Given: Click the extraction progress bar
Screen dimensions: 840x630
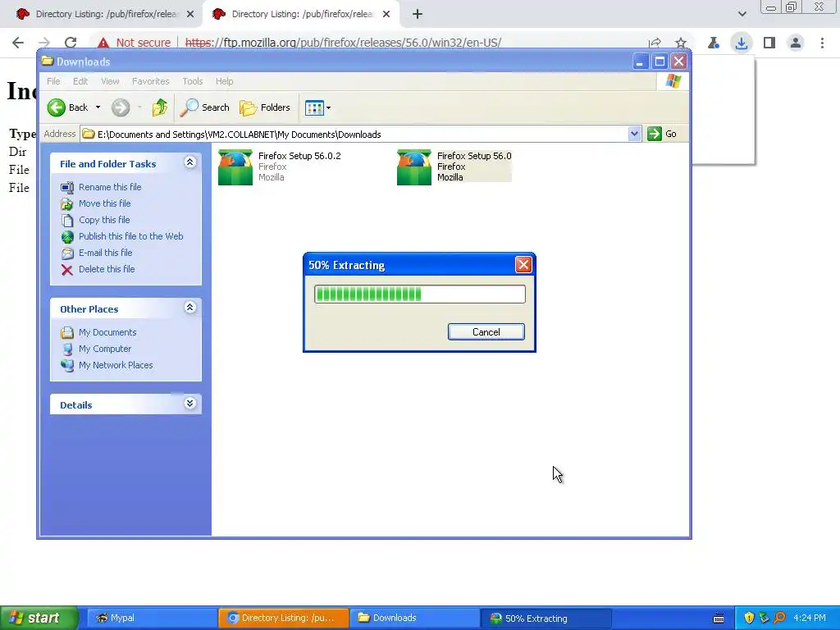Looking at the screenshot, I should [419, 294].
